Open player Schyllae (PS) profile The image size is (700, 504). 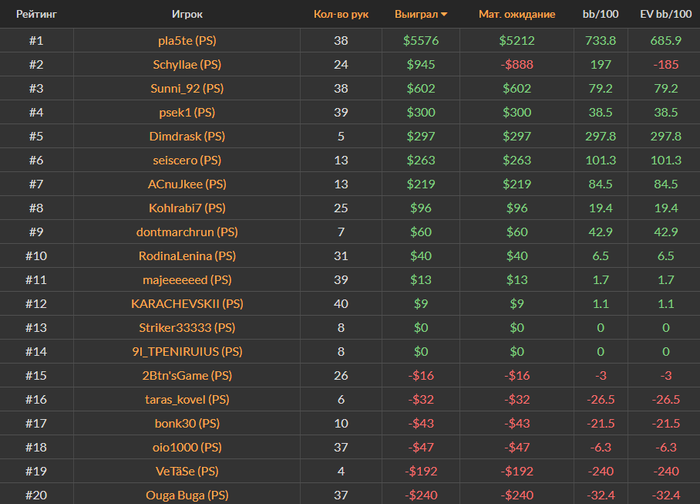point(187,65)
